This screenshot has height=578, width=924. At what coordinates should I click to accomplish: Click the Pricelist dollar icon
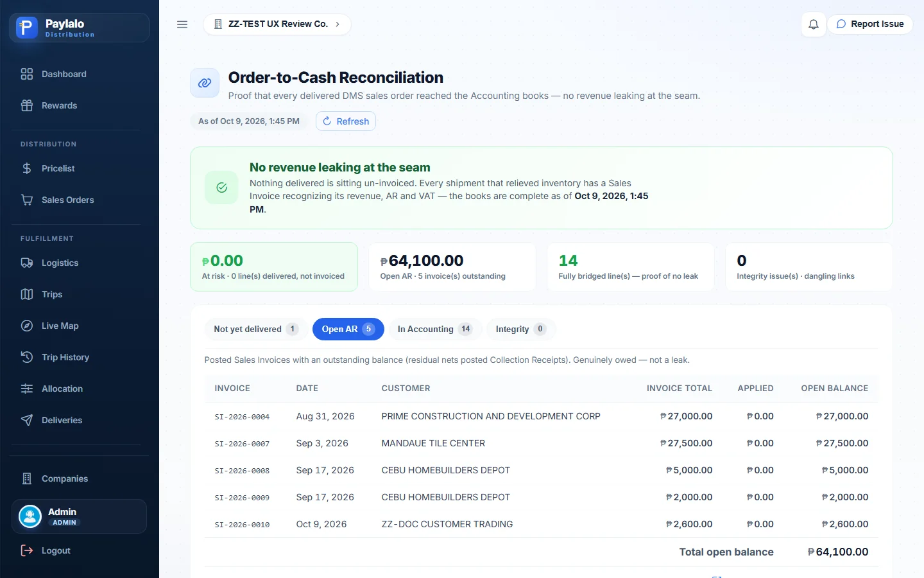(27, 168)
